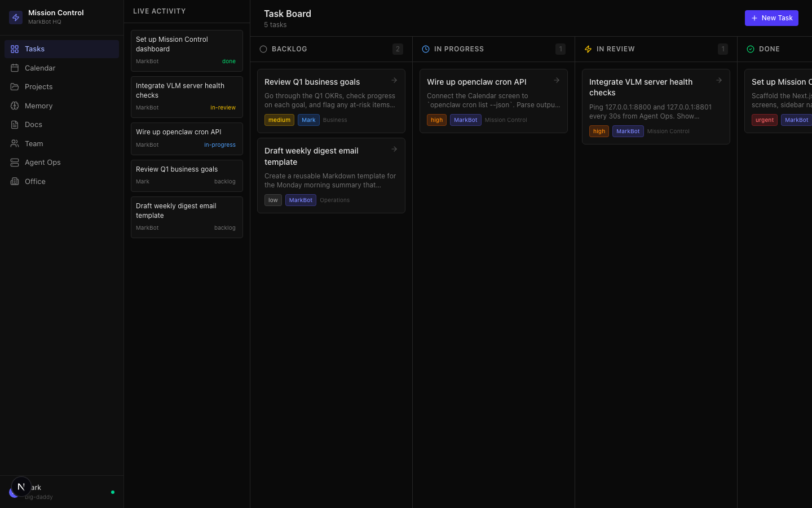Advance Review Q1 business goals with arrow

click(394, 81)
